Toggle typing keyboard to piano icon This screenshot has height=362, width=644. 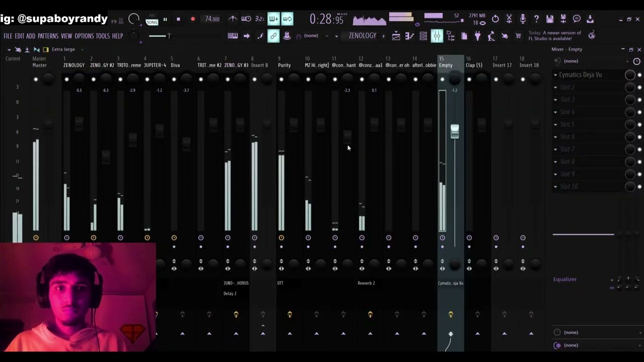(233, 36)
